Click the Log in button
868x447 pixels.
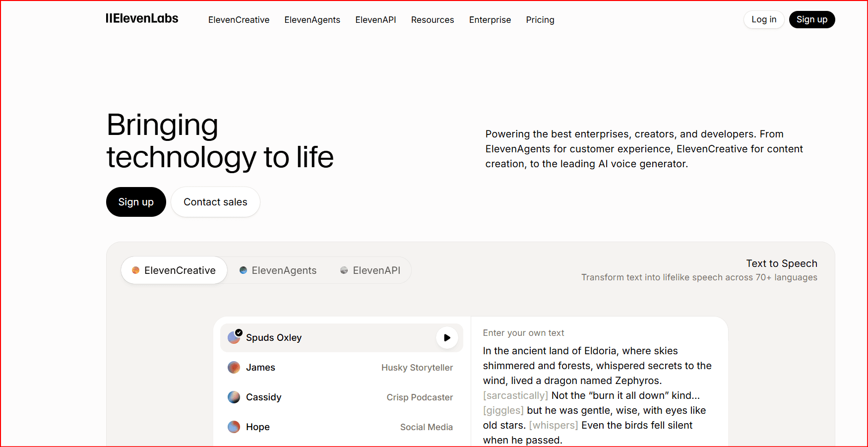coord(763,19)
